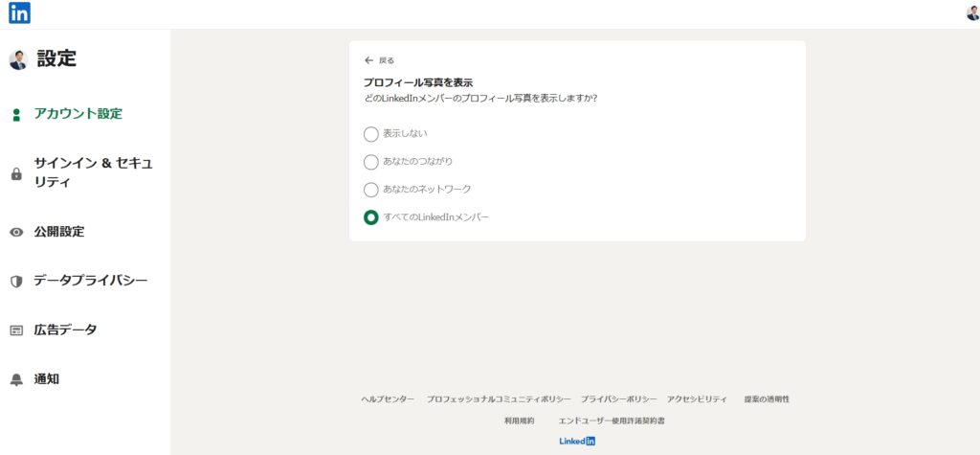
Task: Open the データプライバシー settings section
Action: [x=90, y=281]
